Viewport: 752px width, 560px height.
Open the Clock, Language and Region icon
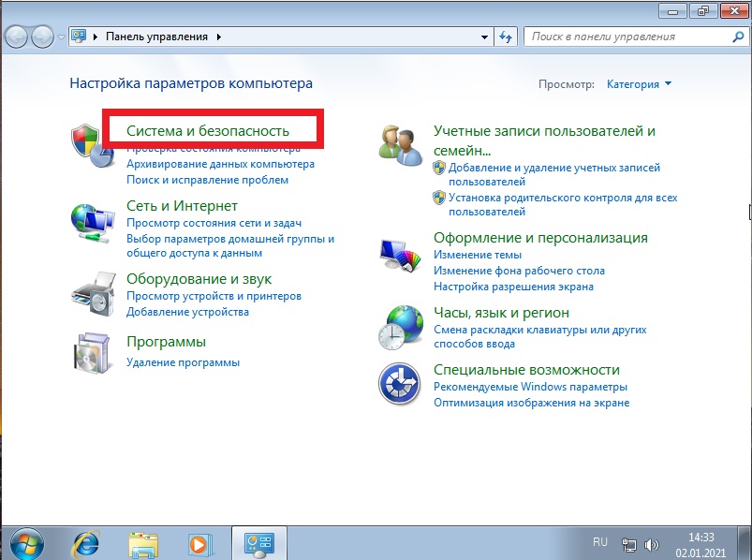tap(401, 327)
